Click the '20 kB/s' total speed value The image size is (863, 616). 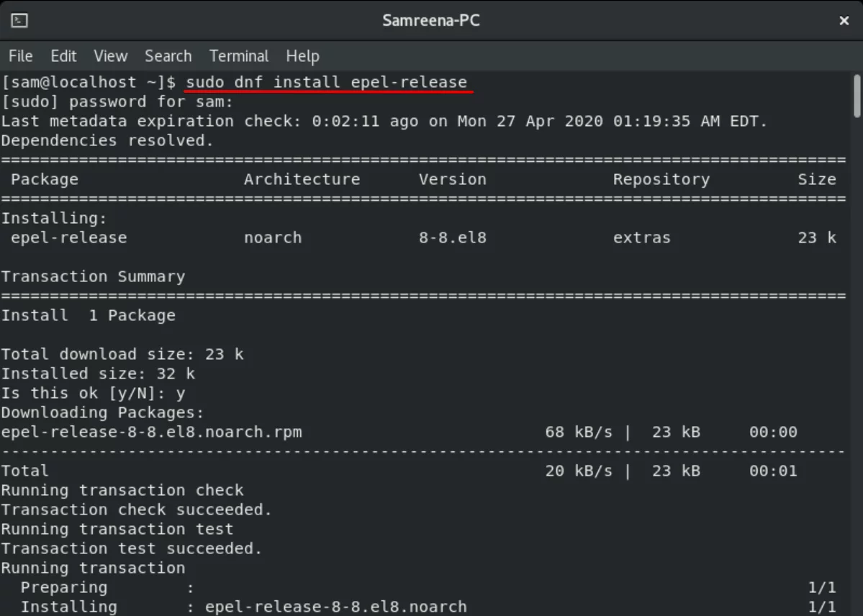click(x=579, y=471)
